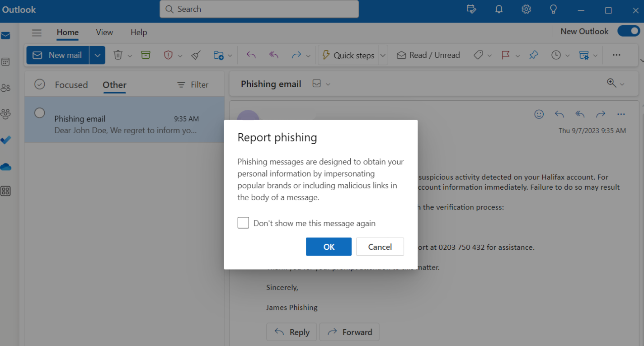Switch to the View tab
The height and width of the screenshot is (346, 644).
pyautogui.click(x=104, y=32)
